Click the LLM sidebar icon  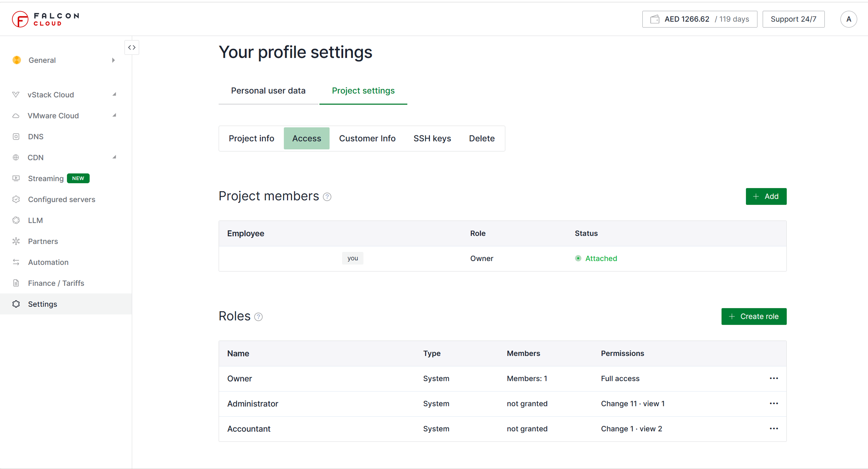point(16,220)
